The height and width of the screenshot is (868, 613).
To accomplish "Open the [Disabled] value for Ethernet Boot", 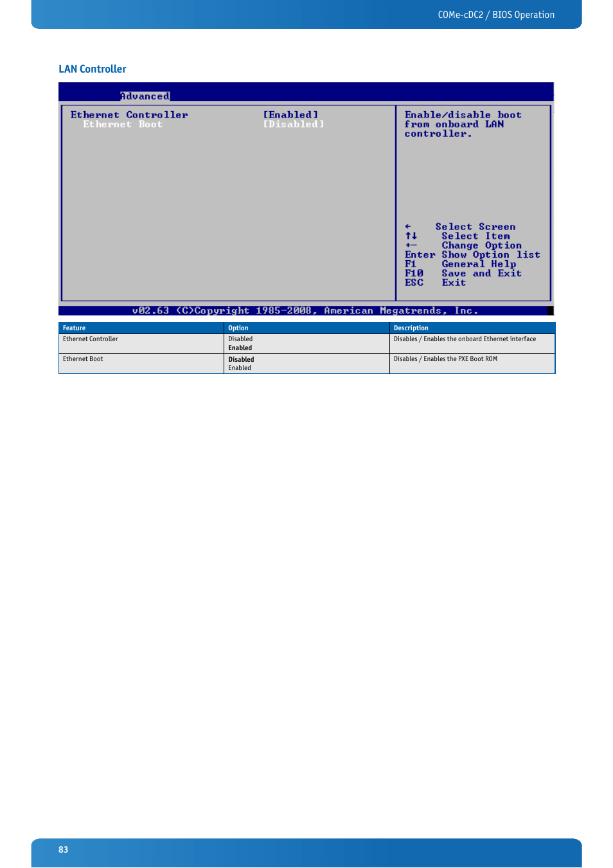I will tap(294, 125).
